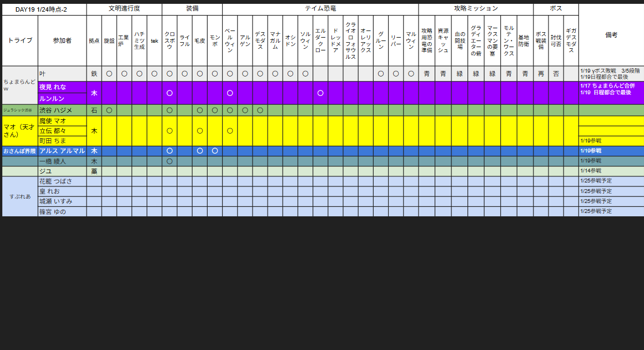Select participant cell '町田 ちま'
The image size is (644, 350).
[62, 141]
